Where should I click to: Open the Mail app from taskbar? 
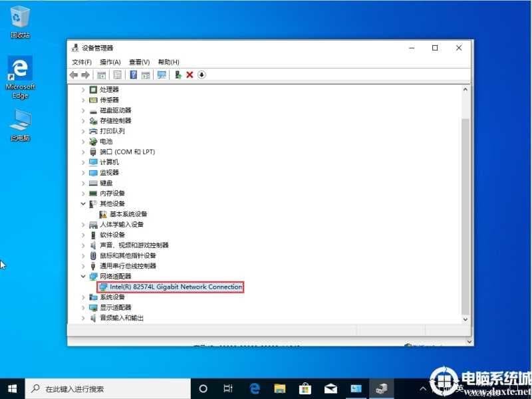331,389
